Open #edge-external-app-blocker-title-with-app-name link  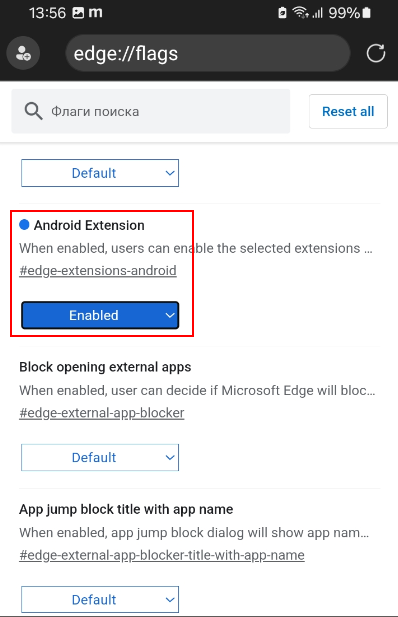[162, 555]
